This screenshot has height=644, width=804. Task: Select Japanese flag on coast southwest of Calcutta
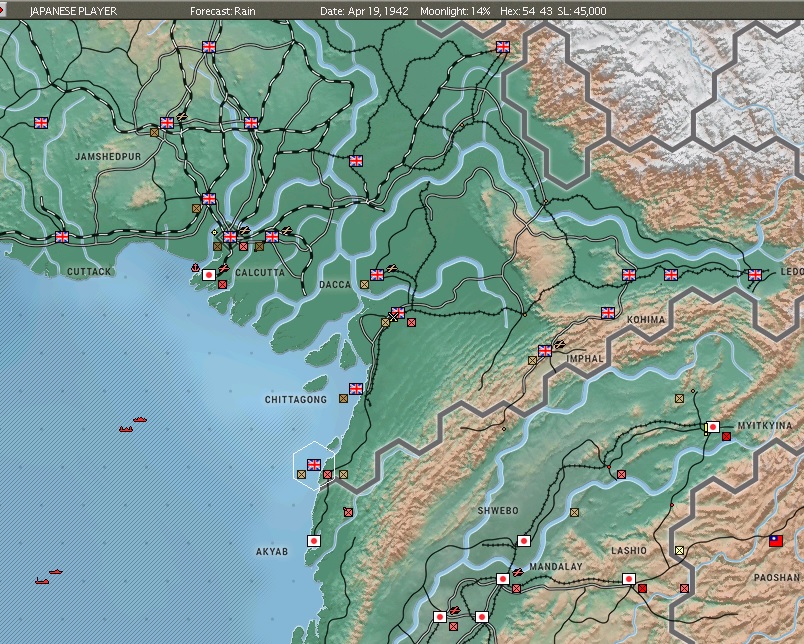209,275
